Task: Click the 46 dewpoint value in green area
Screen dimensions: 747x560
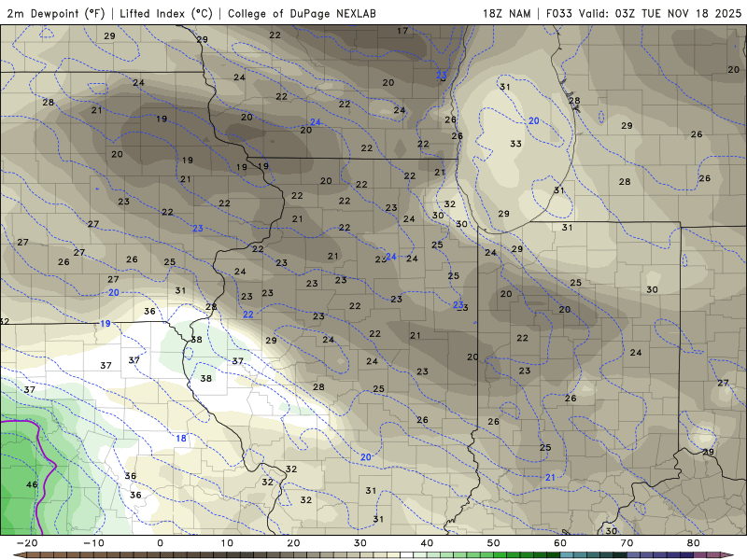Action: pos(32,484)
